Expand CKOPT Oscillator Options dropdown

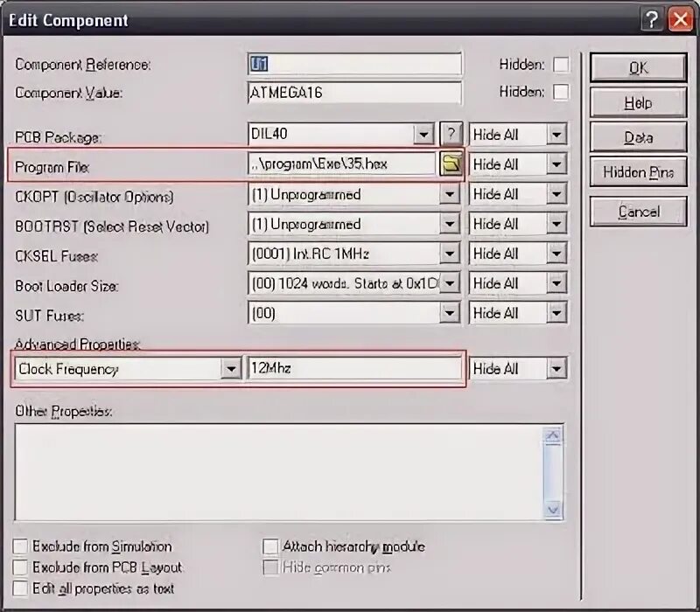point(450,194)
